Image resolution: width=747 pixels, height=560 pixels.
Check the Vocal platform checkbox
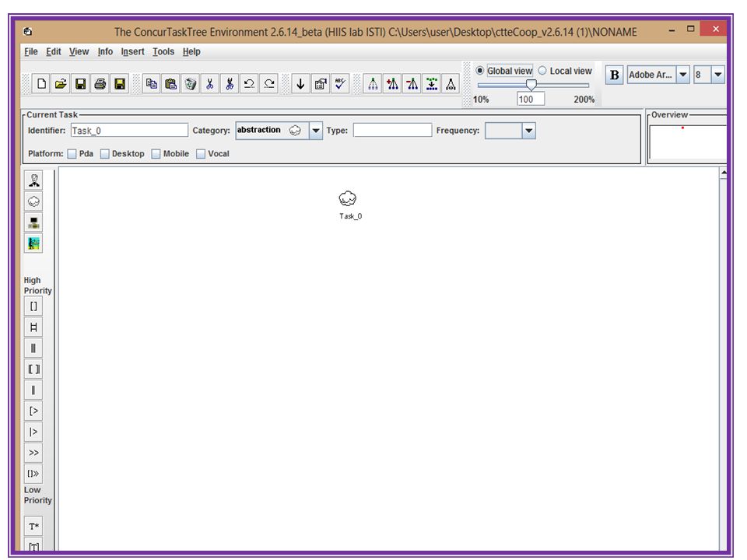pyautogui.click(x=201, y=154)
